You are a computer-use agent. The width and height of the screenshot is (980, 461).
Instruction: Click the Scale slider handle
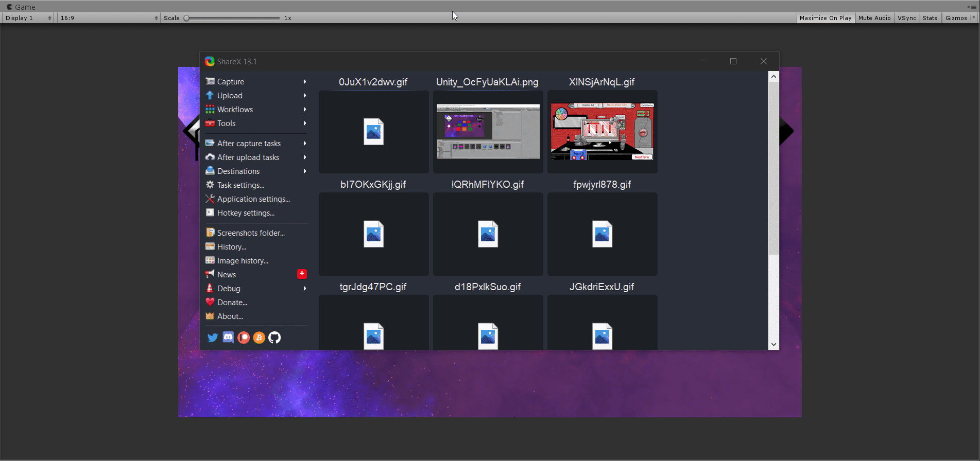pyautogui.click(x=186, y=18)
